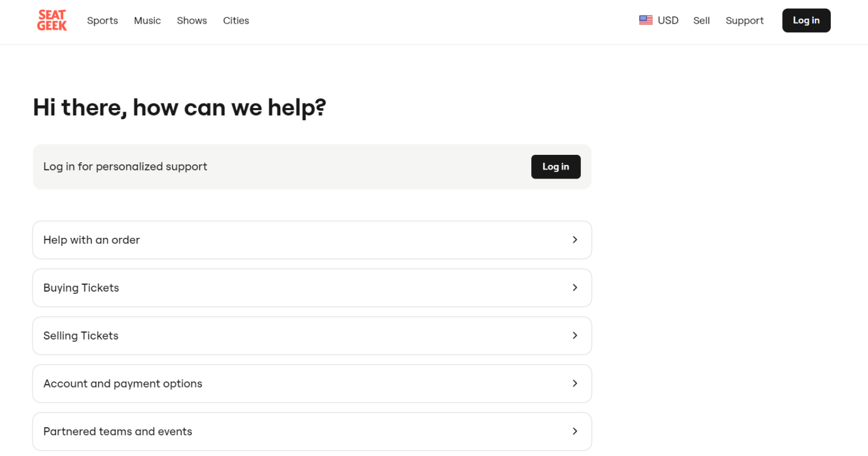Screen dimensions: 868x456
Task: Expand the 'Help with an order' topic
Action: [91, 240]
